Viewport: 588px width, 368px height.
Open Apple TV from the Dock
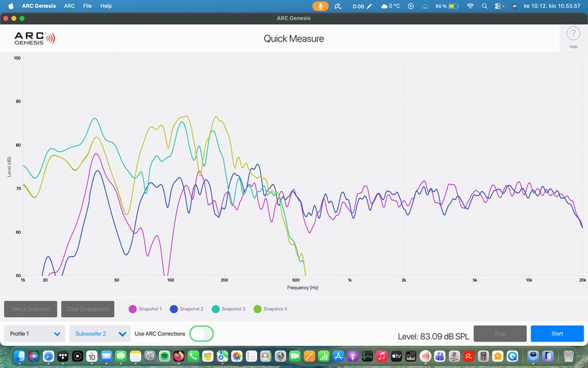(396, 356)
